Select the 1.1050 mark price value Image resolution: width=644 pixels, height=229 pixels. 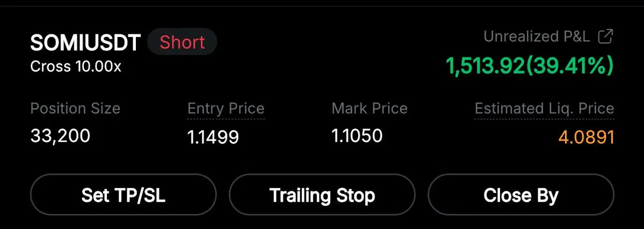coord(357,135)
